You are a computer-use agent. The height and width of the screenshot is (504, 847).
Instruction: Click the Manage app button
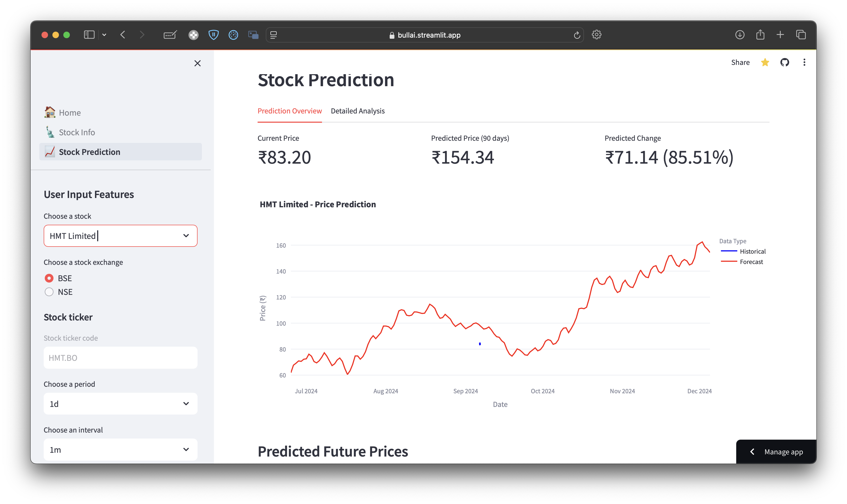click(x=783, y=452)
